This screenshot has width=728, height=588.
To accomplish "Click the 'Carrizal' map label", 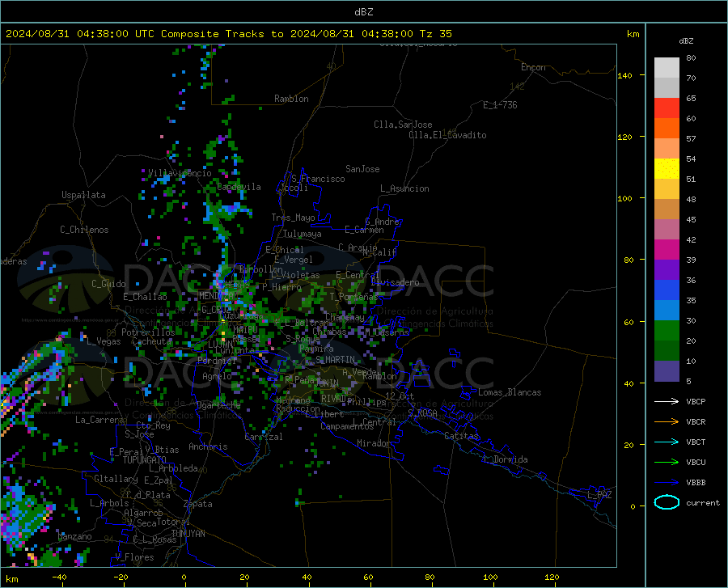I will point(263,437).
